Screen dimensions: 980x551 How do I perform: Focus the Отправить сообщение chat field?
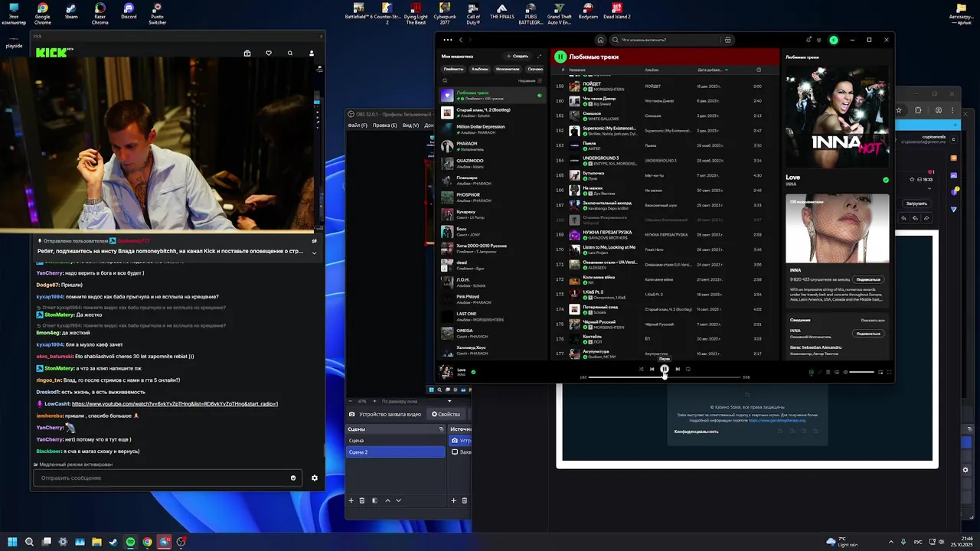point(167,478)
